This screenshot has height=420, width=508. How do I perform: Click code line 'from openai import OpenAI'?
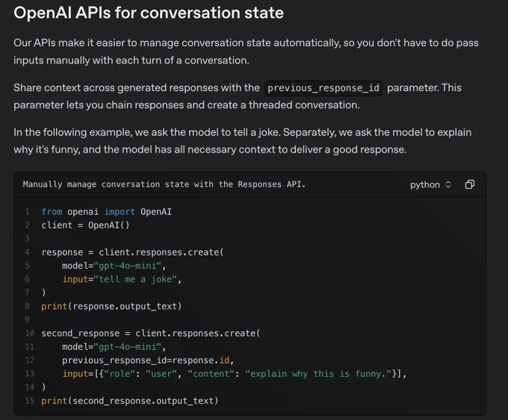tap(106, 211)
